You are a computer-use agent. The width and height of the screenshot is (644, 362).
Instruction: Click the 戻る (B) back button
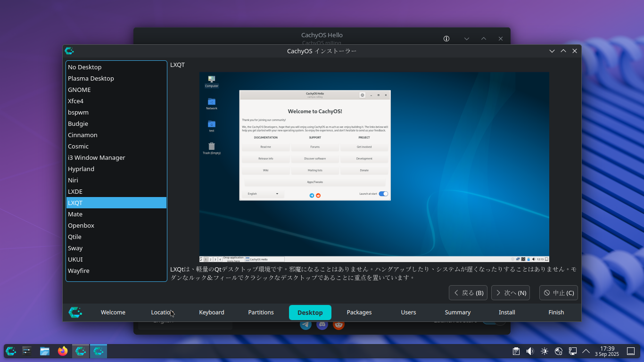point(468,293)
